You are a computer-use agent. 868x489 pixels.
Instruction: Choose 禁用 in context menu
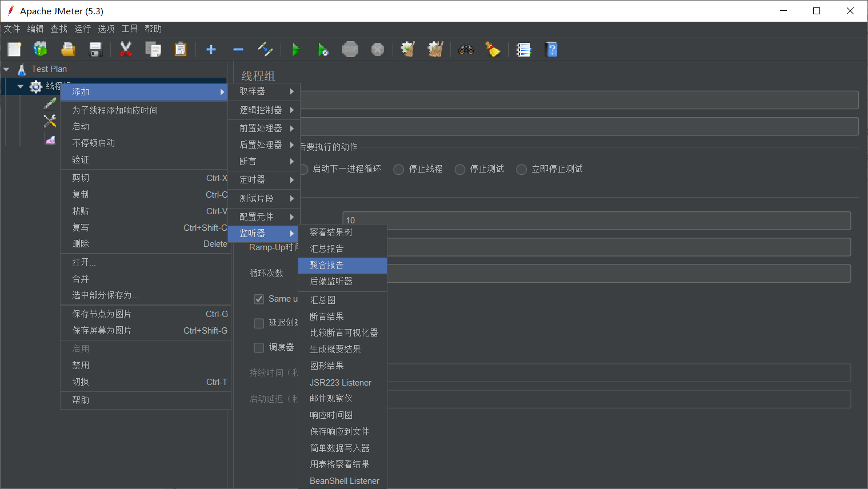(145, 366)
